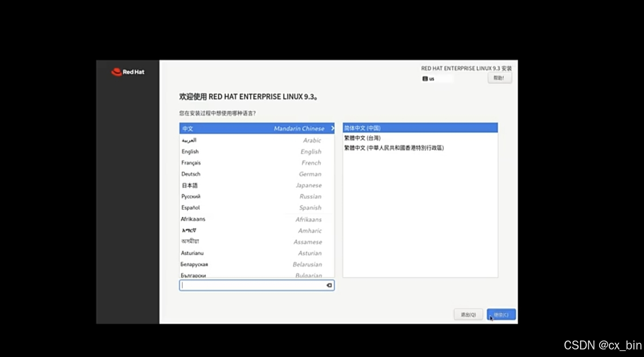This screenshot has height=357, width=644.
Task: Focus the language search input field
Action: [257, 285]
